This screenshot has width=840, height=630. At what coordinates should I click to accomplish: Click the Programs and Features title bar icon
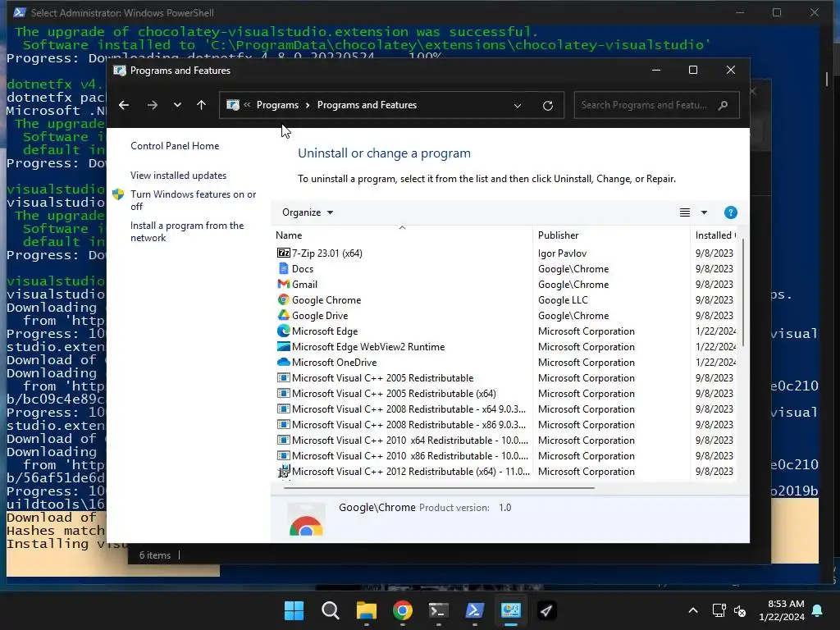(x=120, y=71)
